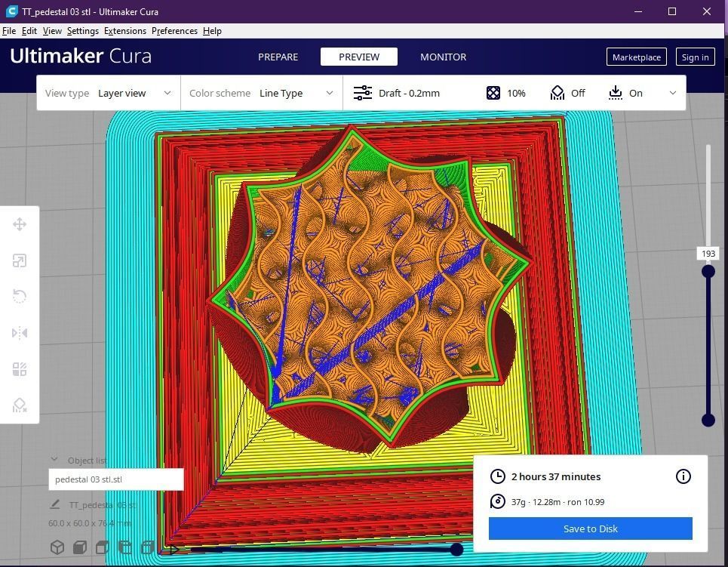Click Save to Disk
The image size is (728, 567).
[590, 528]
